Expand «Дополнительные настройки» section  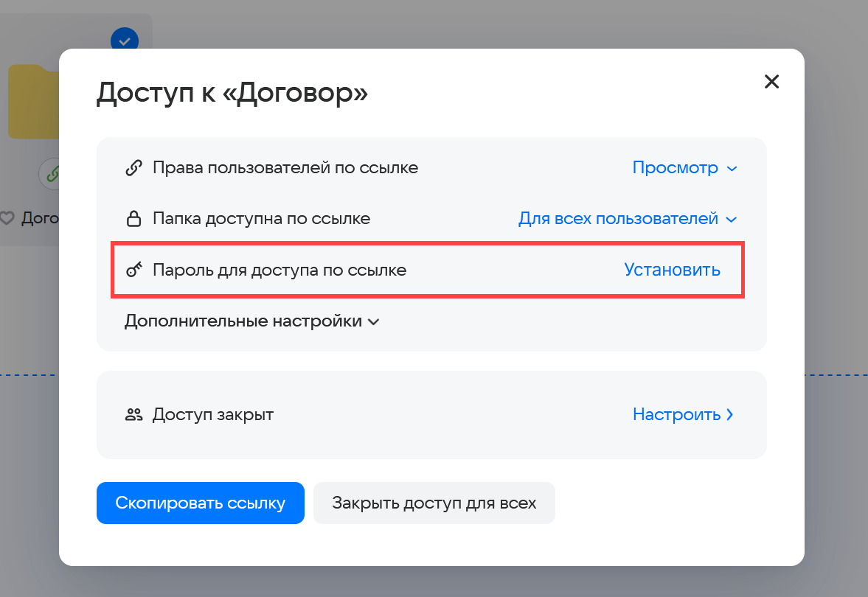tap(251, 321)
